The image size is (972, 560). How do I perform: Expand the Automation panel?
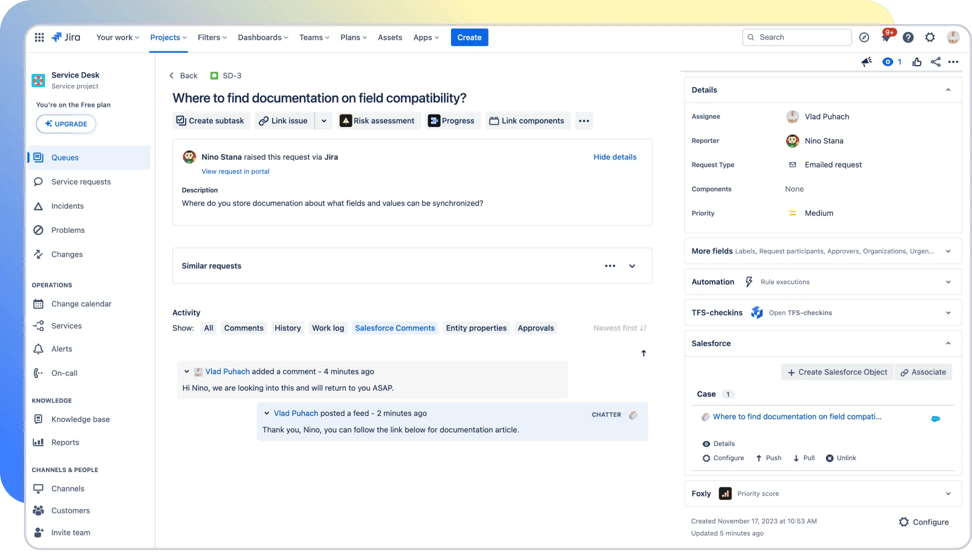[948, 282]
